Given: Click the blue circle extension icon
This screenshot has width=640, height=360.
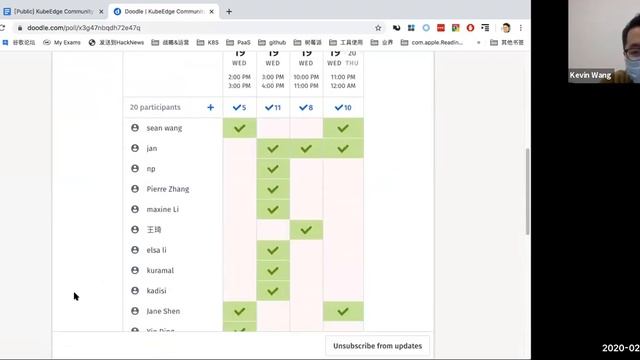Looking at the screenshot, I should 426,28.
